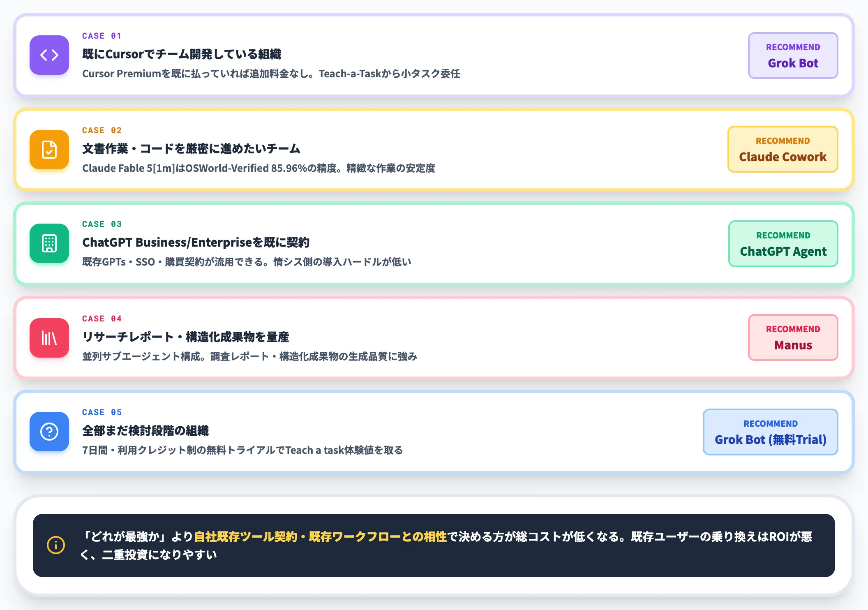Click the 既存GPTs・SSO description line
This screenshot has width=868, height=610.
click(247, 262)
